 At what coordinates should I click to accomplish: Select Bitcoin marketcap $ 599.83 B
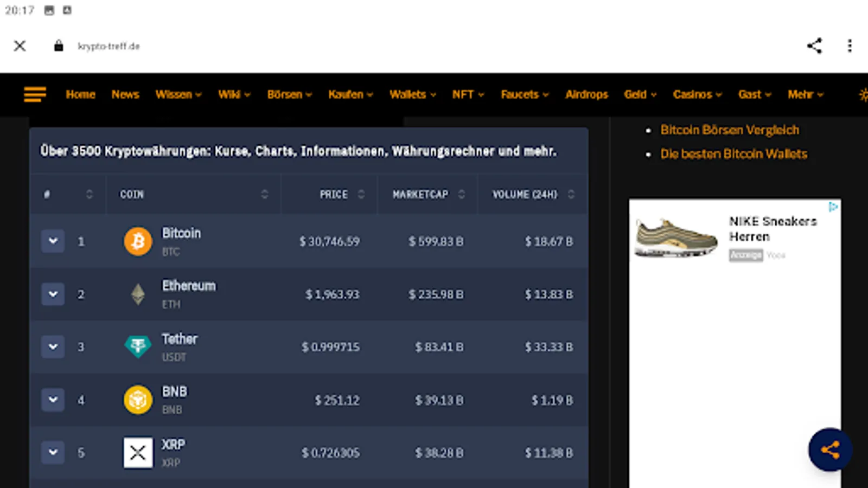(x=436, y=241)
